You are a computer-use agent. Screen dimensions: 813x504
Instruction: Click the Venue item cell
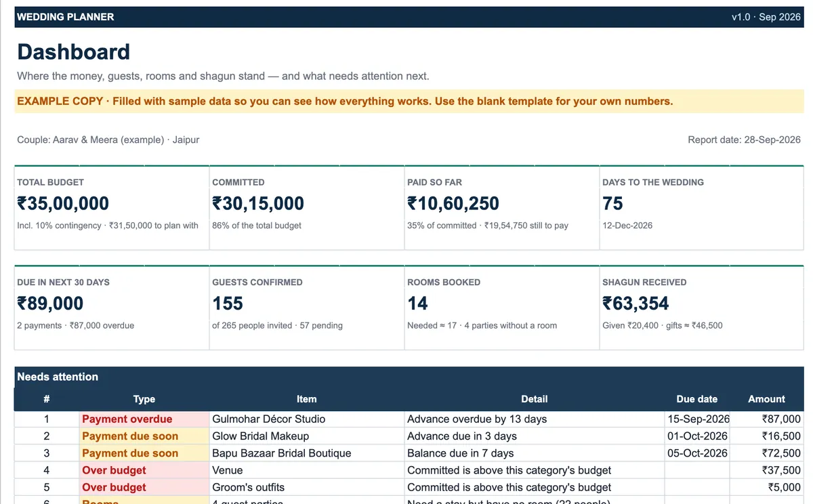click(x=307, y=470)
